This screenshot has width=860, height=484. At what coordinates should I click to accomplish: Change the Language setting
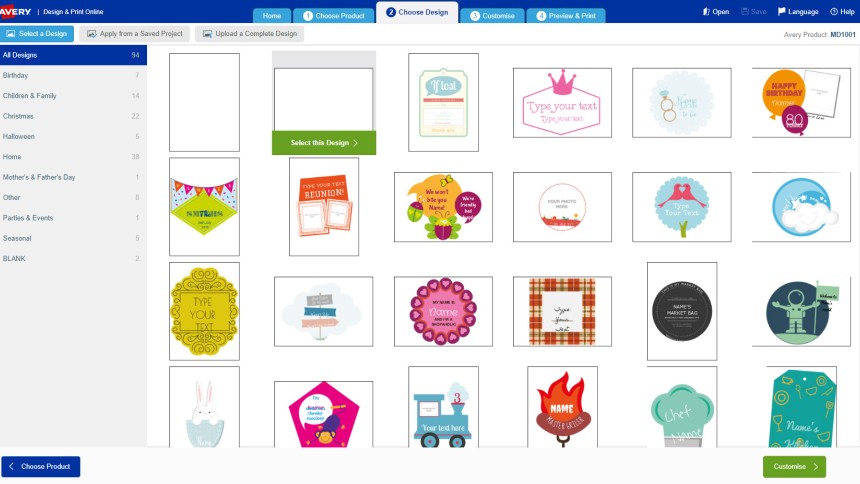click(798, 12)
